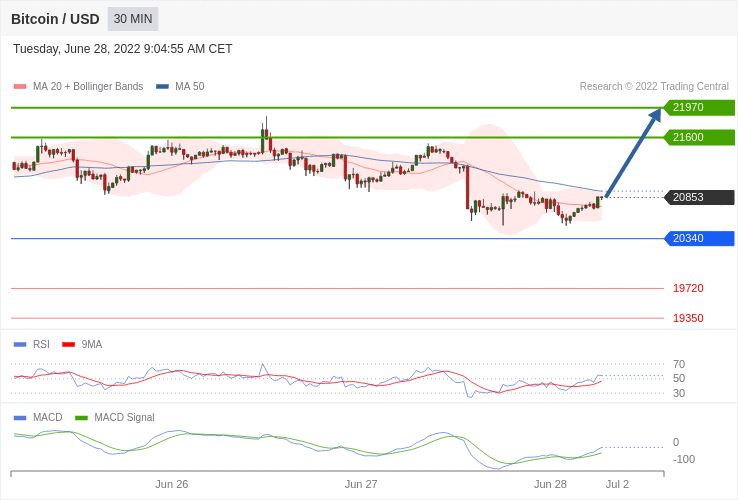This screenshot has height=500, width=738.
Task: Select the date and time text line
Action: point(122,49)
